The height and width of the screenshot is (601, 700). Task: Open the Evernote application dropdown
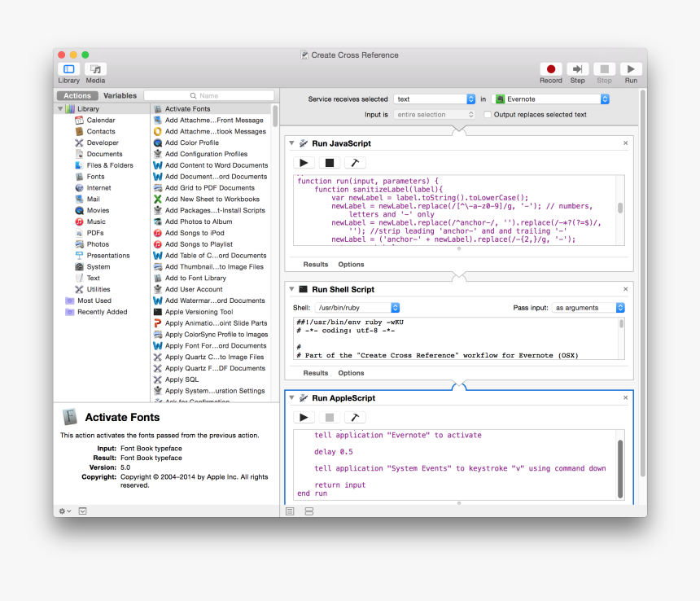[x=550, y=99]
